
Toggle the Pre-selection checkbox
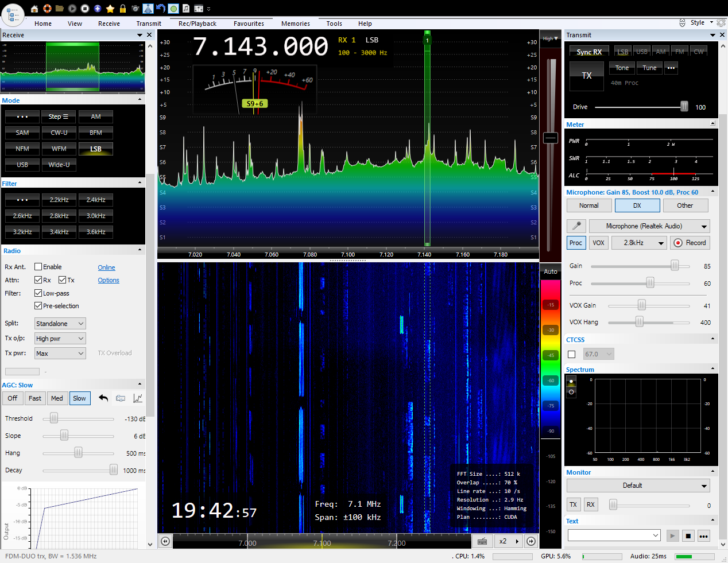point(38,306)
